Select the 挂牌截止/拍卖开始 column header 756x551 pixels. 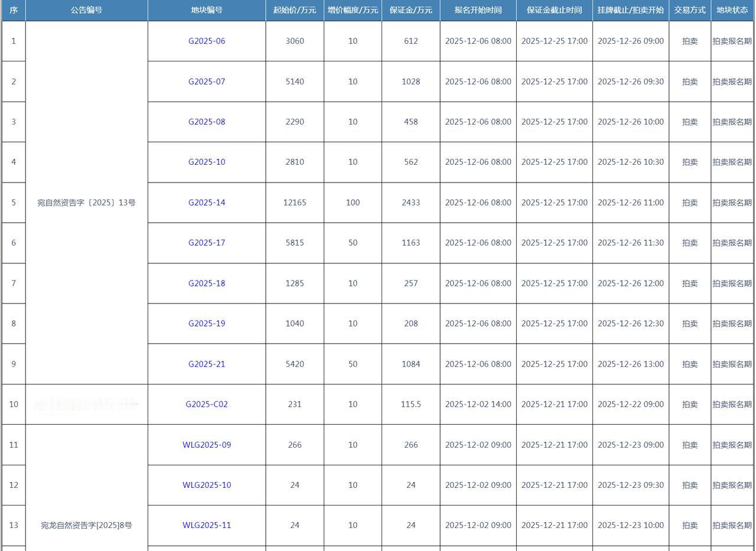[631, 10]
